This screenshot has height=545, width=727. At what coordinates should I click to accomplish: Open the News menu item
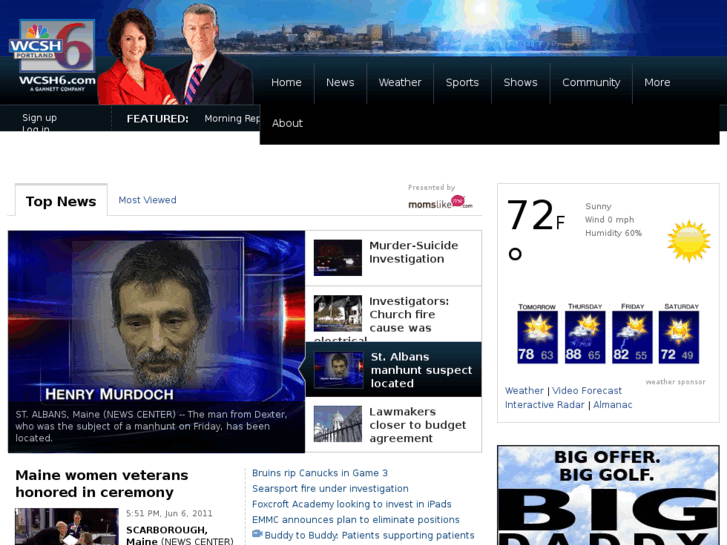tap(340, 83)
